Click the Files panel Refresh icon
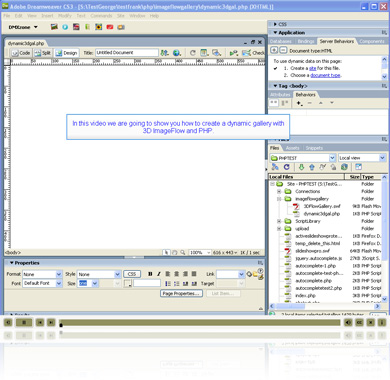 tap(286, 167)
